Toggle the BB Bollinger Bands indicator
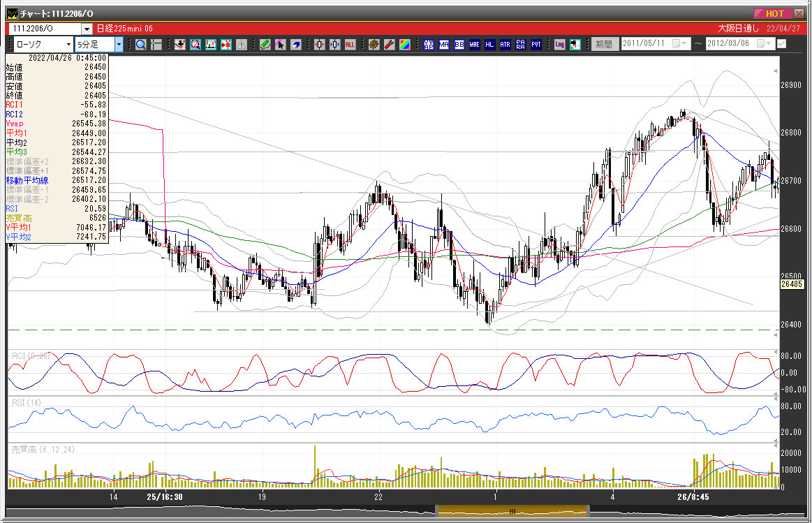This screenshot has height=523, width=812. click(459, 45)
